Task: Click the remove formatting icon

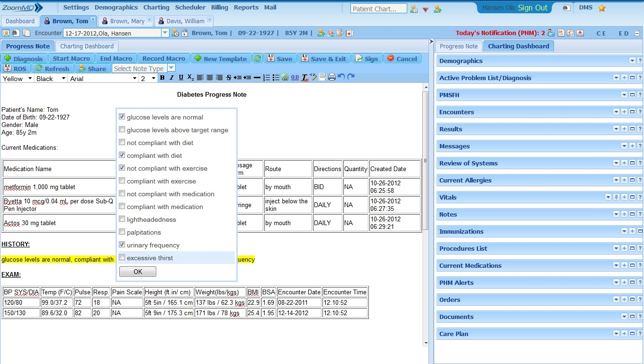Action: [x=304, y=78]
